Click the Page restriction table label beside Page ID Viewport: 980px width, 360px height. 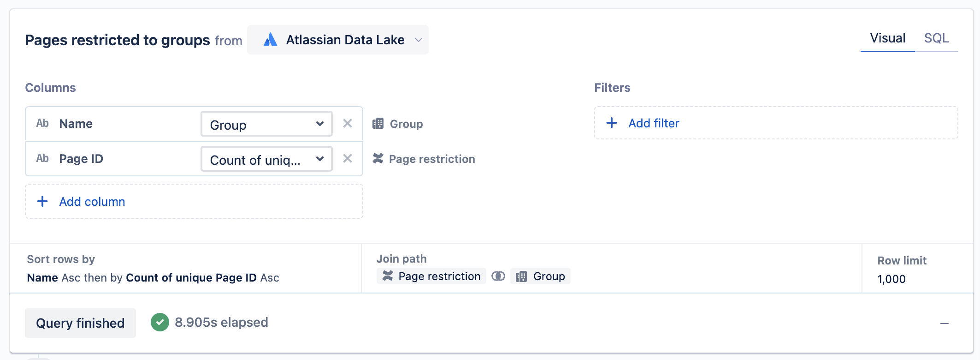coord(432,159)
